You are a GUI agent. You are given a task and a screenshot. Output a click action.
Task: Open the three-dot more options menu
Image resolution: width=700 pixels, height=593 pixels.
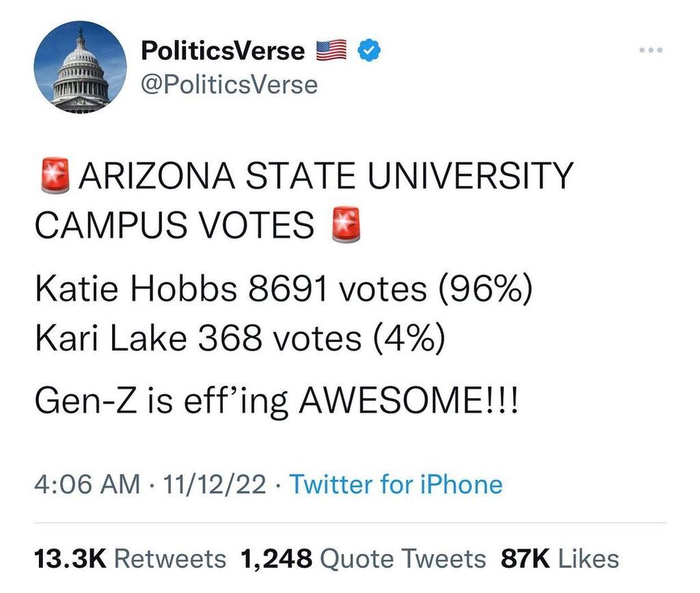[651, 50]
